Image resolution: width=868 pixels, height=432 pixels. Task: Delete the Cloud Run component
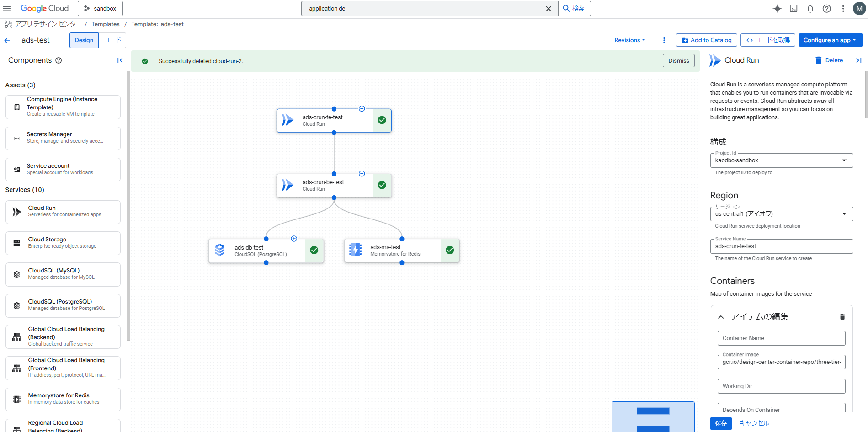pos(829,60)
